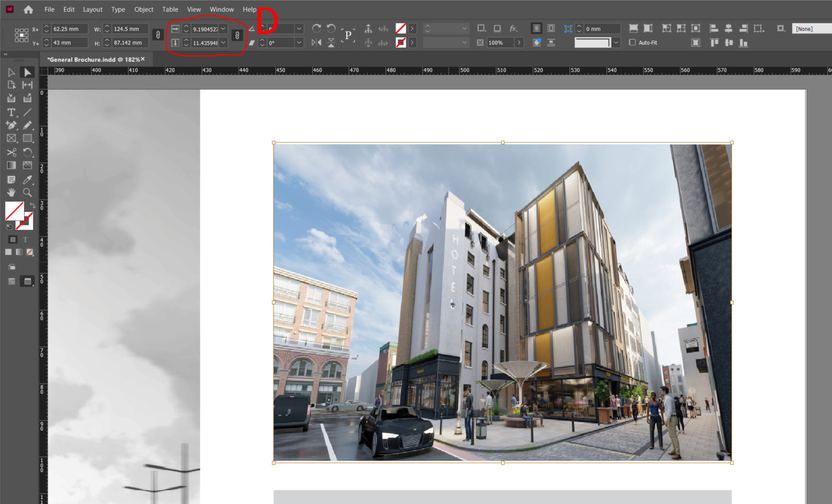Select the Hand tool
This screenshot has width=832, height=504.
(x=11, y=193)
